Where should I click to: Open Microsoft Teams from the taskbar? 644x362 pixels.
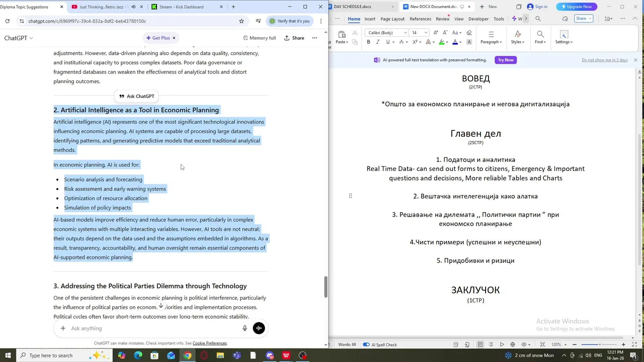(x=236, y=355)
